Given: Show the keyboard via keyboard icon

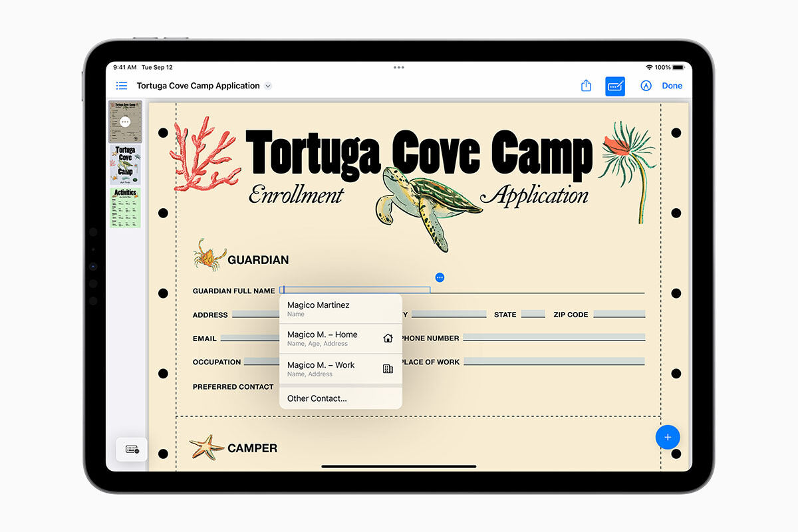Looking at the screenshot, I should tap(132, 450).
